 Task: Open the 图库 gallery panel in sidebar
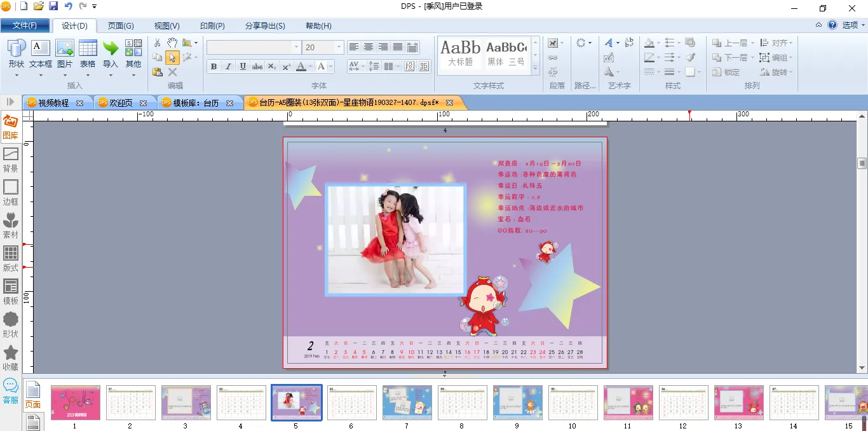[x=10, y=127]
